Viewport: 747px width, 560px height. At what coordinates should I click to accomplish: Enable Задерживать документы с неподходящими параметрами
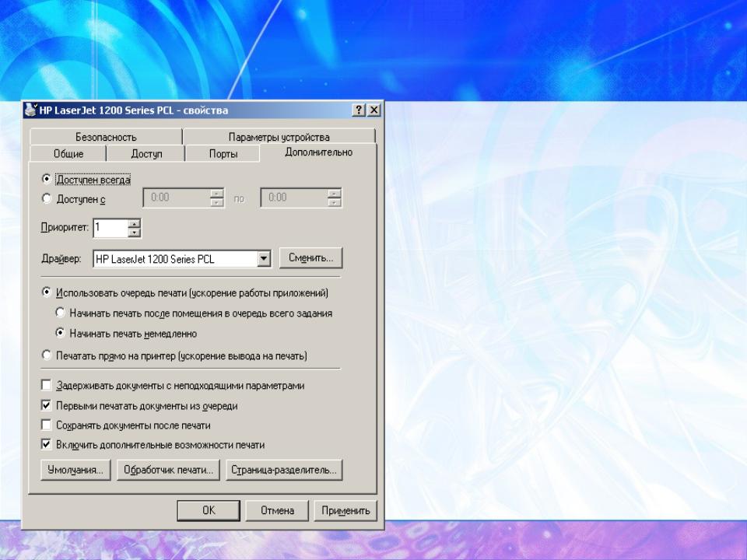(46, 385)
